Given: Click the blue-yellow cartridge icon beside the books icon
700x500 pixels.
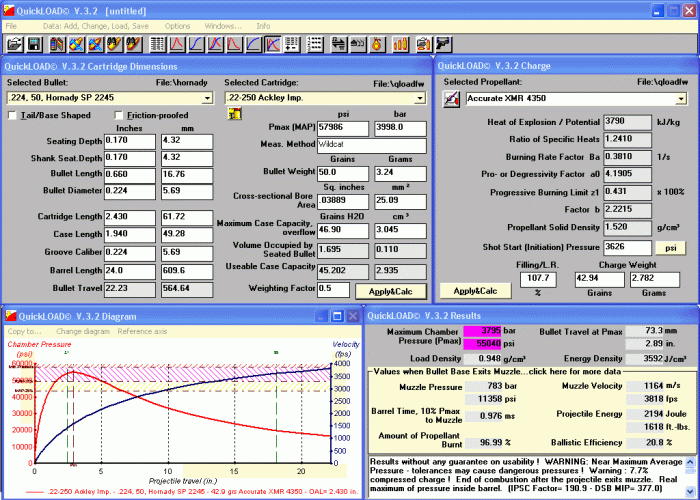Looking at the screenshot, I should coord(76,44).
